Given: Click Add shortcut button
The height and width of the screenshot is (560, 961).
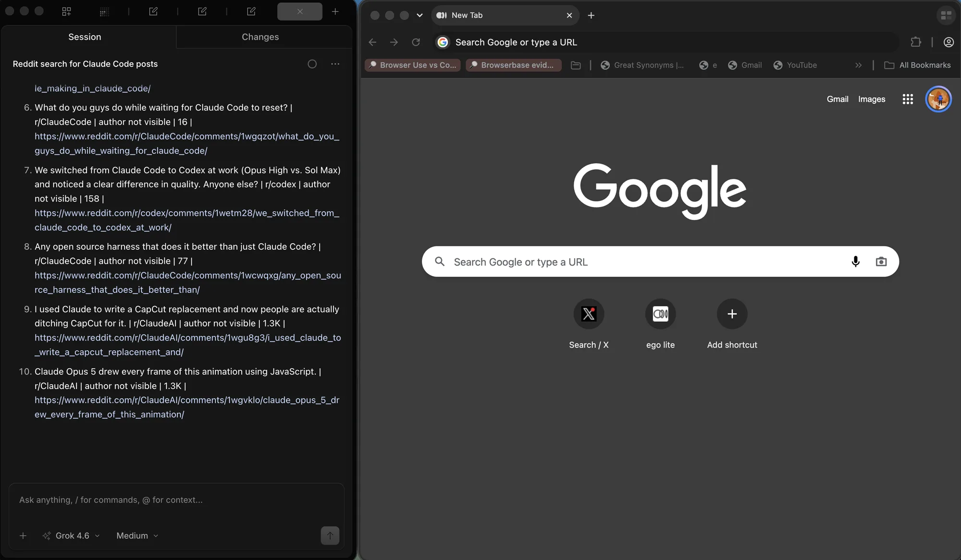Looking at the screenshot, I should (732, 324).
